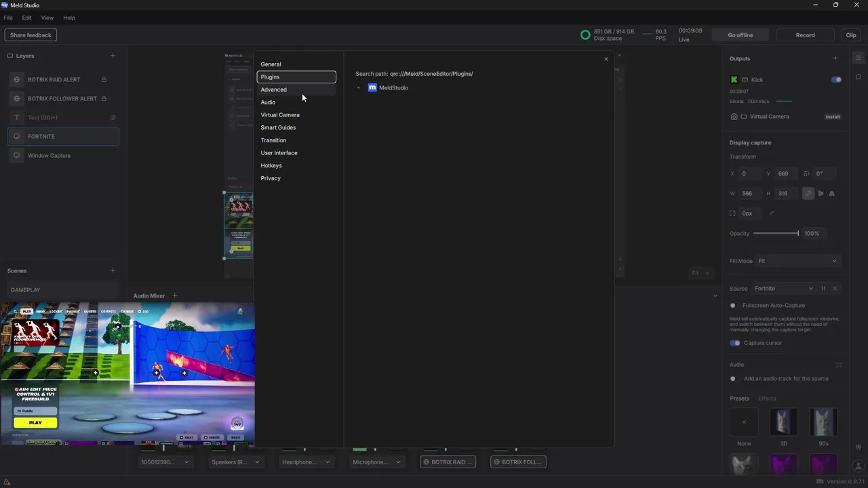Close the settings dialog with the X
Screen dimensions: 868x488
coord(606,59)
